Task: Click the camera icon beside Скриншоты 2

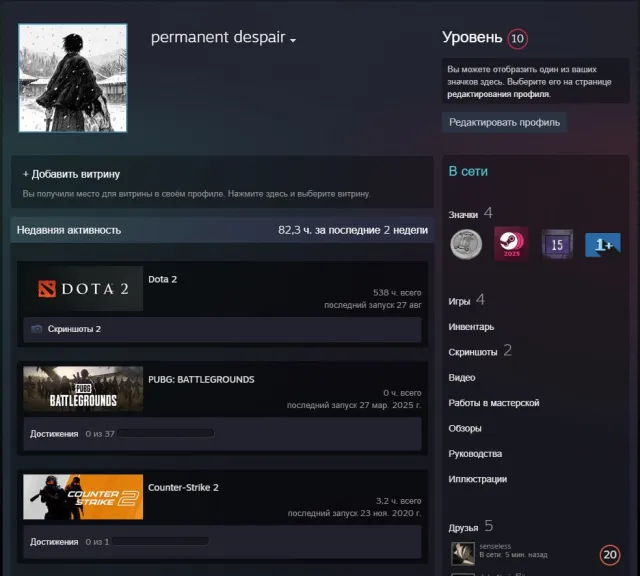Action: tap(37, 329)
